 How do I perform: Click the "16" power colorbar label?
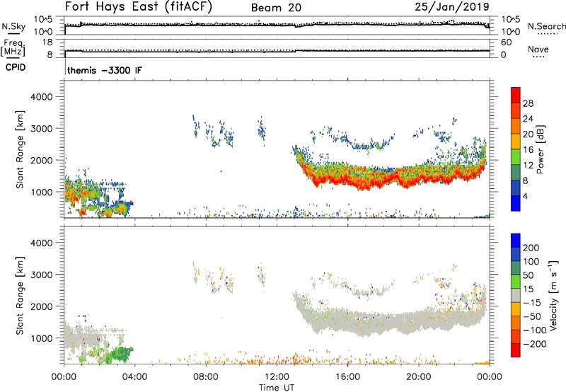528,150
